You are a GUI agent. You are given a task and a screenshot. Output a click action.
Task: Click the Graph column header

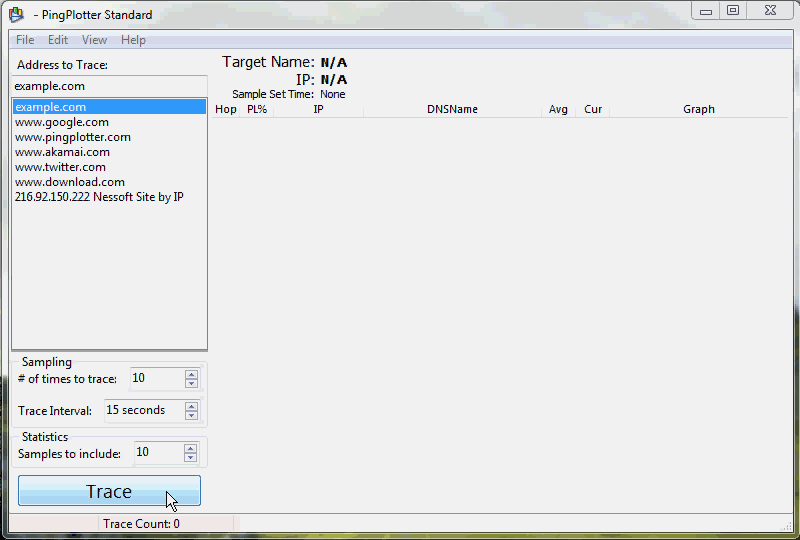coord(698,109)
